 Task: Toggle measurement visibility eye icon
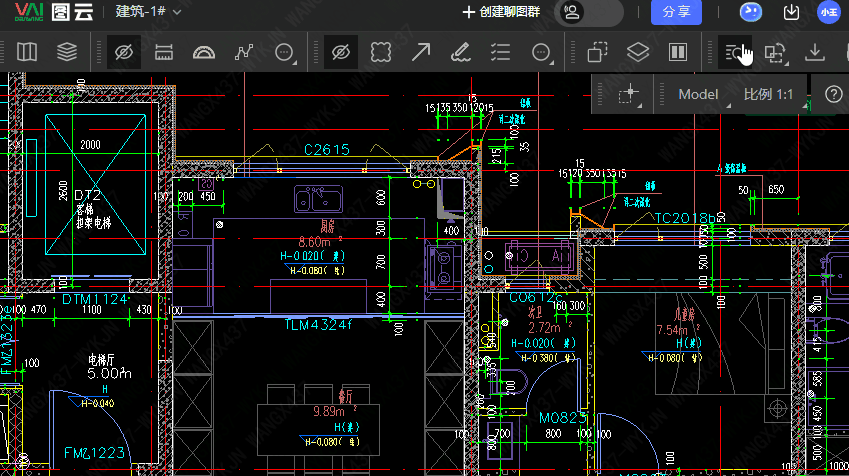coord(124,52)
